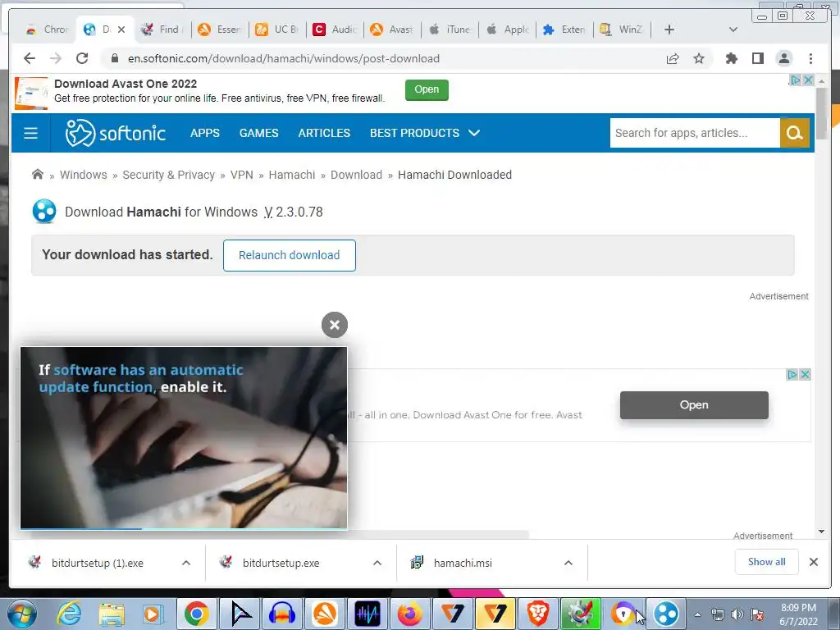Go to Security & Privacy breadcrumb
The image size is (840, 630).
(x=168, y=175)
